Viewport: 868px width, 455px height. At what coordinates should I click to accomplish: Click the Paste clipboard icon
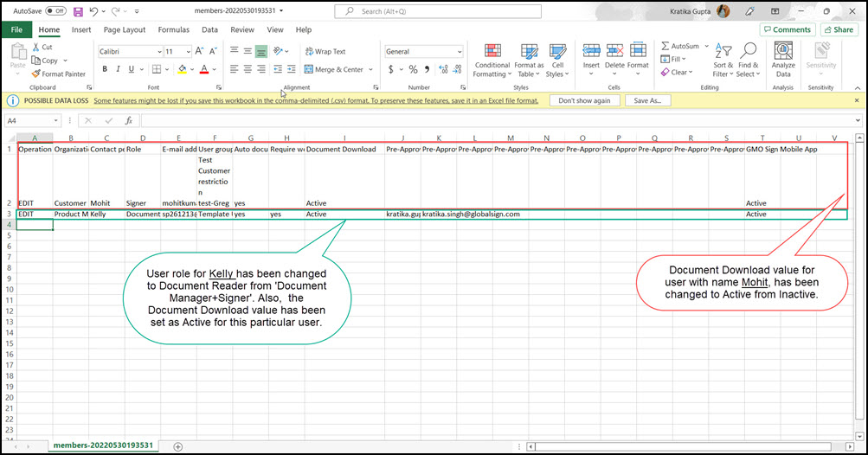click(x=18, y=51)
